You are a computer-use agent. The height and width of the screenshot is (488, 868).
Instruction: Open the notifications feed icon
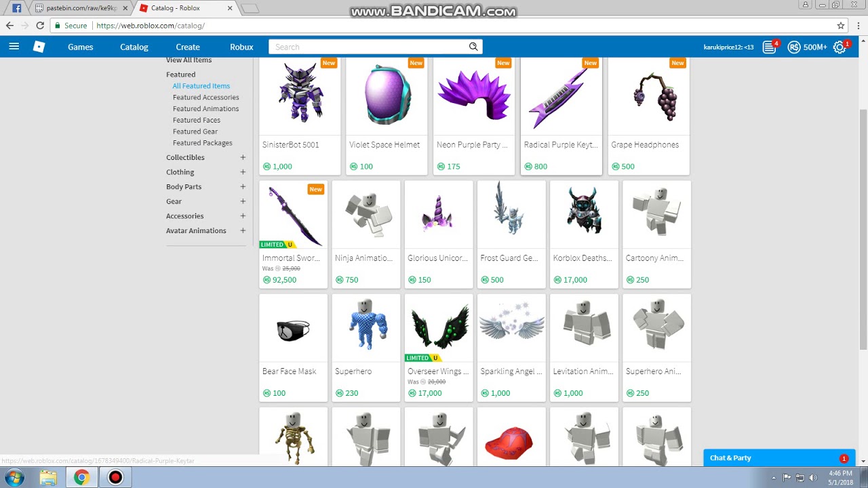point(769,47)
